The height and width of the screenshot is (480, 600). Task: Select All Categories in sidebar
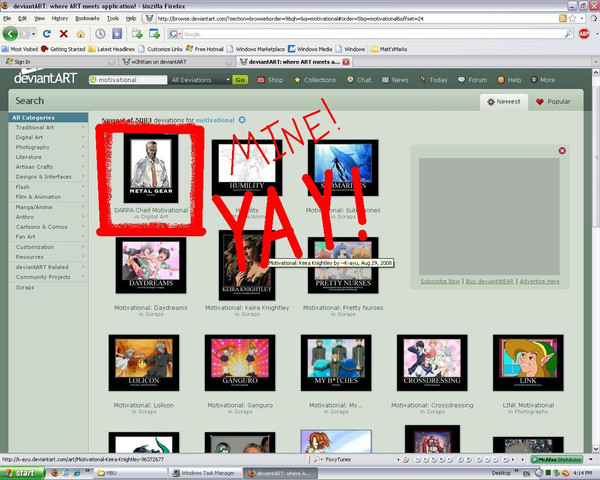48,118
